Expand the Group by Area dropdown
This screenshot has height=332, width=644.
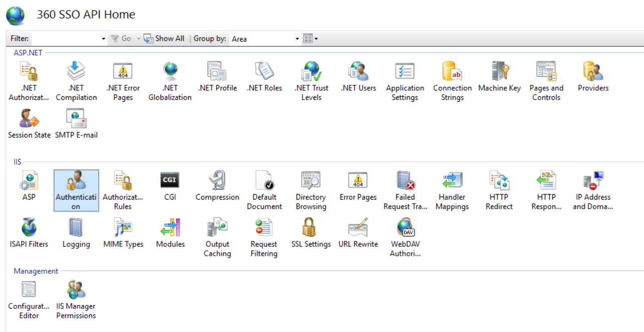coord(297,39)
